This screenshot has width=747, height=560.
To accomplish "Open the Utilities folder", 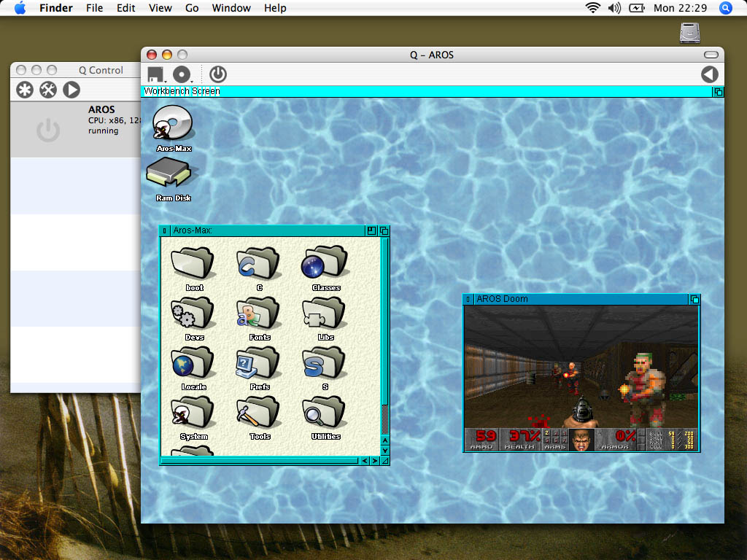I will (325, 416).
